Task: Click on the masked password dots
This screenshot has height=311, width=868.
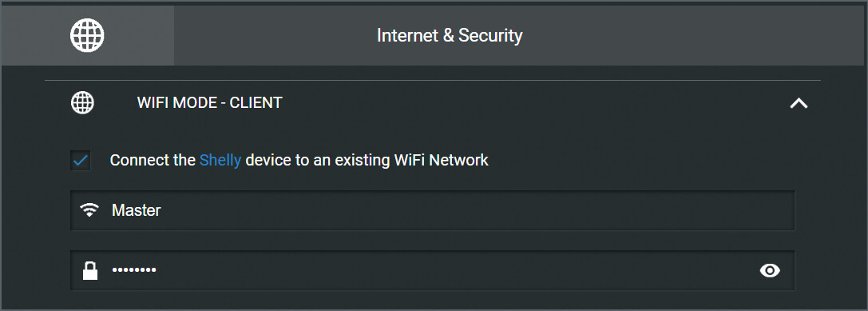Action: click(x=134, y=270)
